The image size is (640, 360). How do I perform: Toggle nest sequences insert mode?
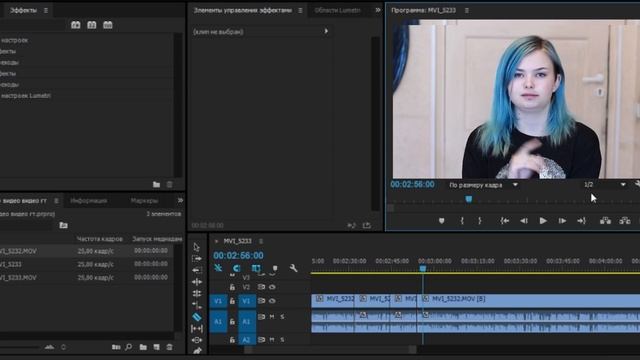pos(218,268)
